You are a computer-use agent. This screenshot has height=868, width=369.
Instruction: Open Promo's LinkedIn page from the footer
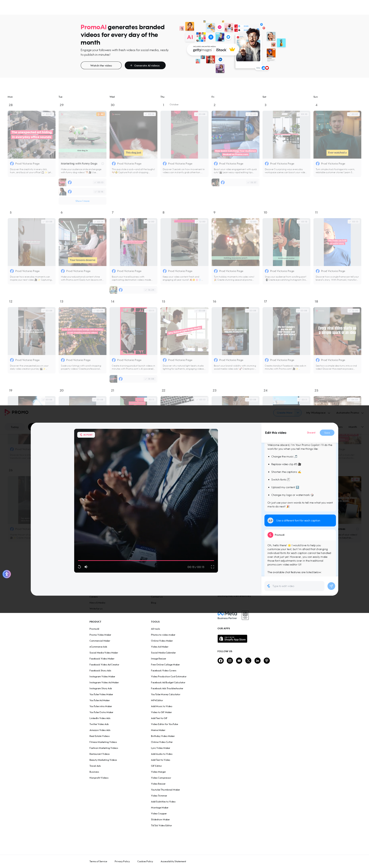pyautogui.click(x=258, y=660)
